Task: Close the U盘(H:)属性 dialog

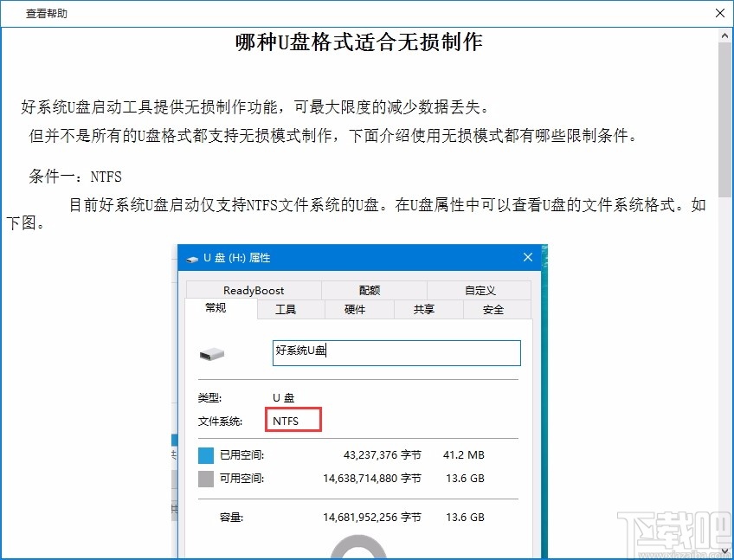Action: 527,257
